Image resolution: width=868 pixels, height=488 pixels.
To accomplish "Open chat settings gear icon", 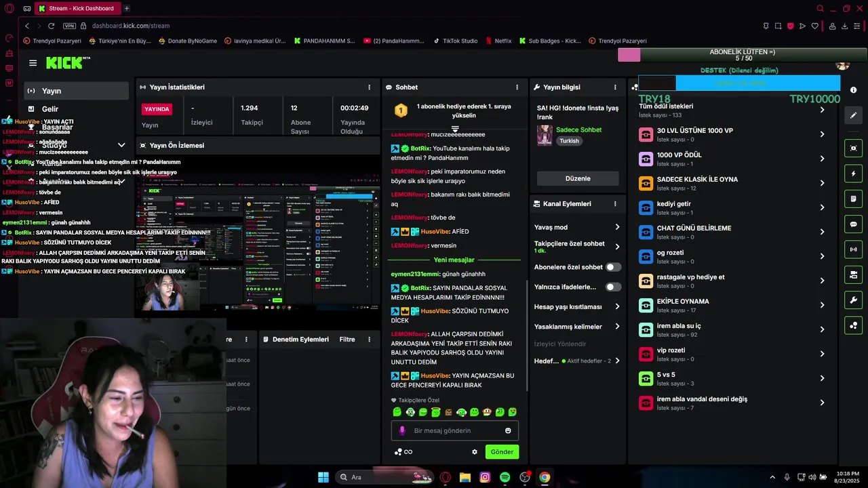I will click(x=475, y=452).
